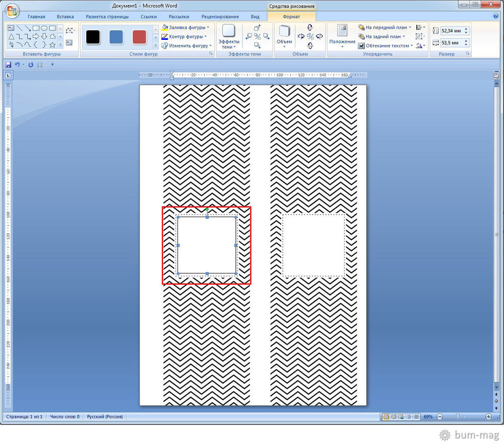Image resolution: width=504 pixels, height=444 pixels.
Task: Open the Главная tab
Action: point(36,17)
